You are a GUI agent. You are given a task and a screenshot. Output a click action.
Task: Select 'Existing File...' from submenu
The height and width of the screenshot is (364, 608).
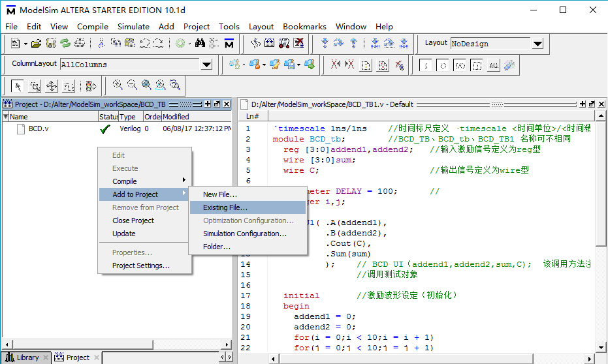point(248,207)
